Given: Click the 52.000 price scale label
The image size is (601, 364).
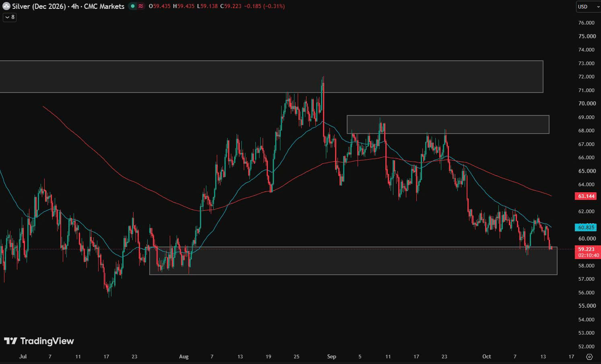Looking at the screenshot, I should (x=587, y=347).
